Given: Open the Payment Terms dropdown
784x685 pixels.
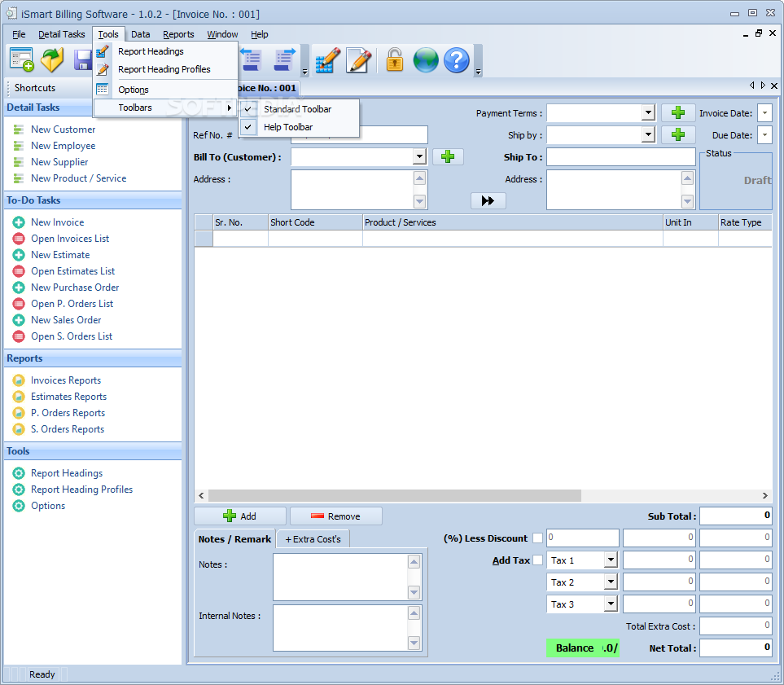Looking at the screenshot, I should 648,112.
